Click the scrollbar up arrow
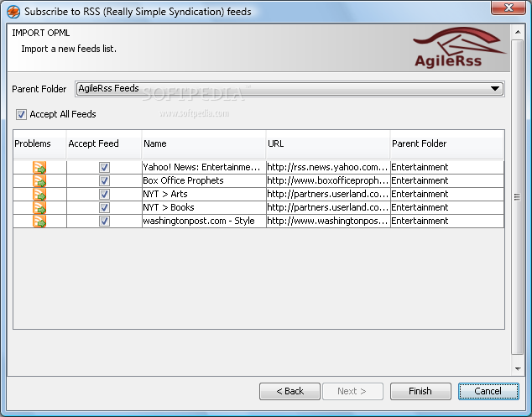This screenshot has width=532, height=417. (x=518, y=32)
